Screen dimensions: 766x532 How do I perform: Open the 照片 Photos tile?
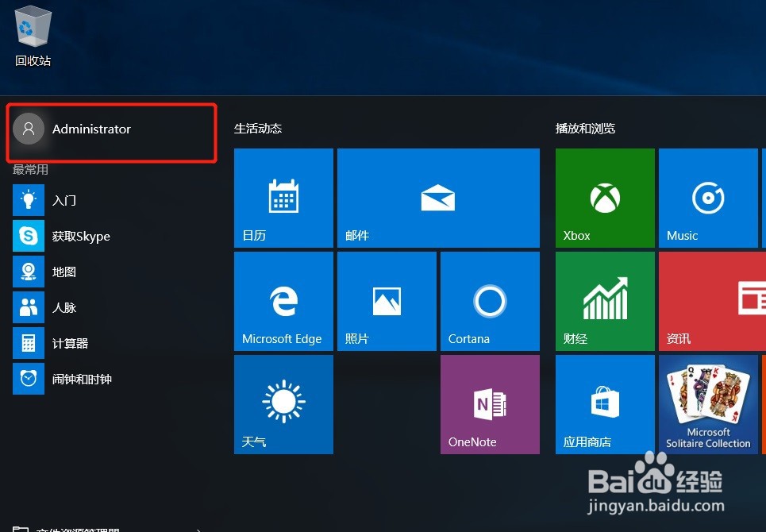387,301
